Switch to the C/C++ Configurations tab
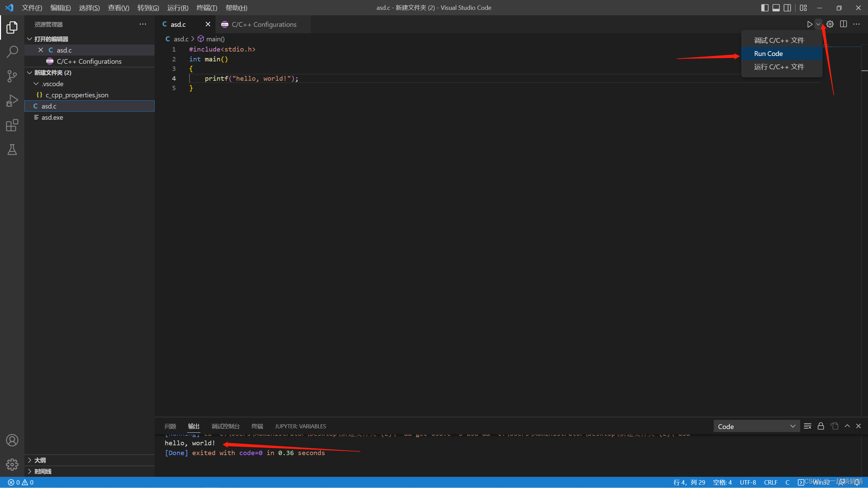868x488 pixels. click(263, 24)
